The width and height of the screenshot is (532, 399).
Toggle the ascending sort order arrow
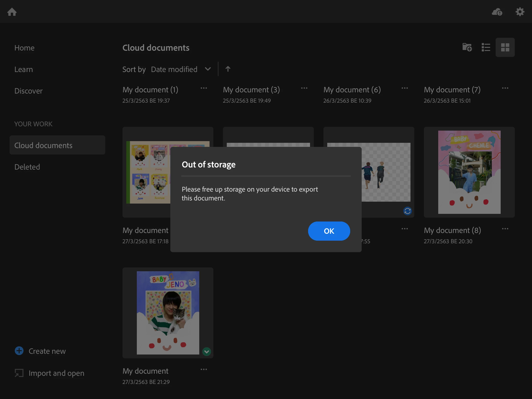228,69
